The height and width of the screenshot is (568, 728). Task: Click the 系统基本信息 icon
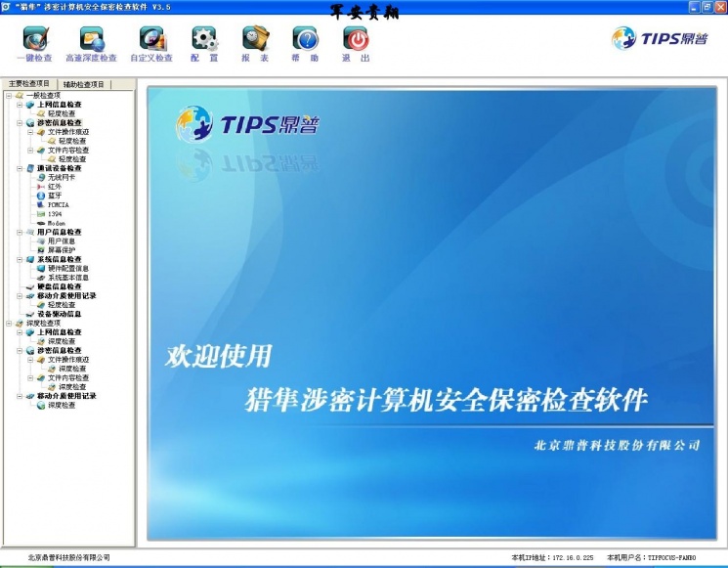tap(41, 278)
